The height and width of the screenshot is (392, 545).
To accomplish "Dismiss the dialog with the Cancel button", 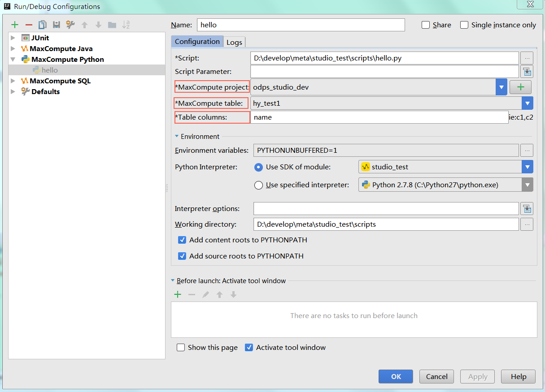I will (x=437, y=377).
